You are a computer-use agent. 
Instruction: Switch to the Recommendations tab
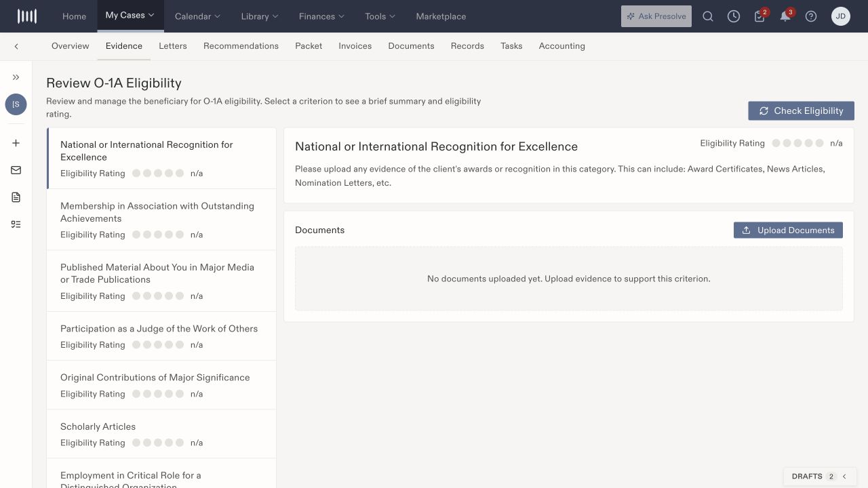click(x=241, y=46)
